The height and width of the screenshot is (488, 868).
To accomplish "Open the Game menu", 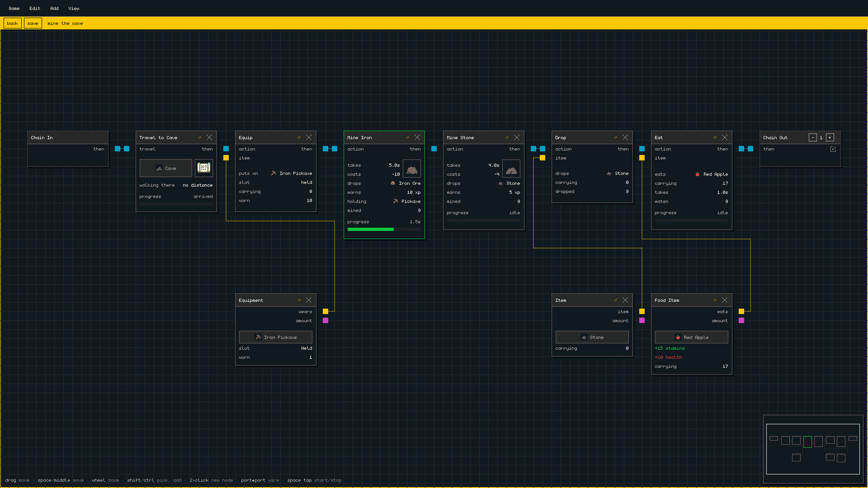I will (x=14, y=8).
